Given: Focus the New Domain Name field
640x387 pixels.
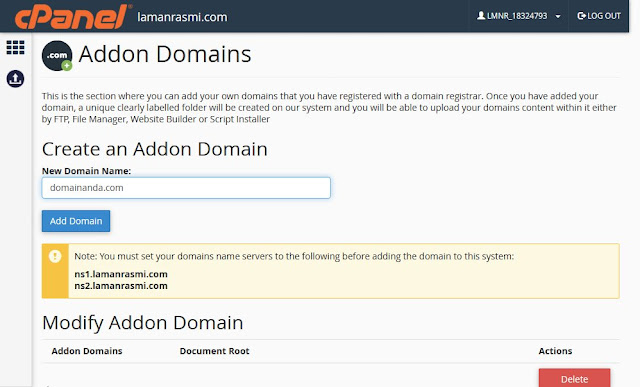Looking at the screenshot, I should coord(186,188).
